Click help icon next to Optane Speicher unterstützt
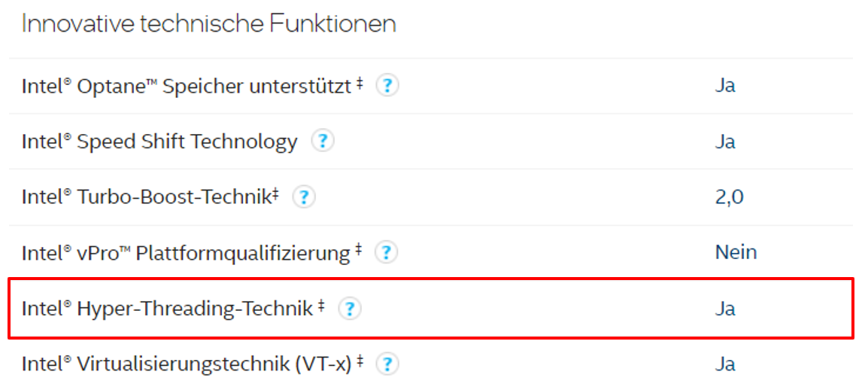 pos(387,86)
